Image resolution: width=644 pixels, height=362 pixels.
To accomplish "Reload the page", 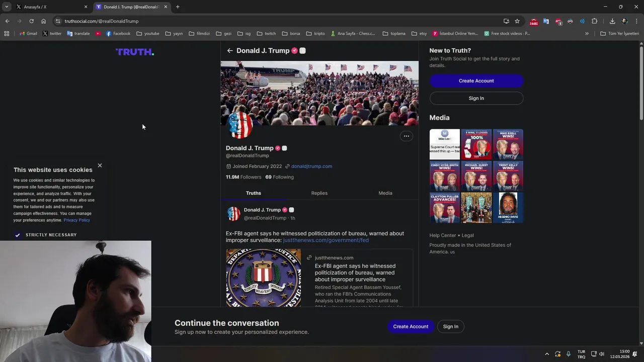I will (31, 21).
